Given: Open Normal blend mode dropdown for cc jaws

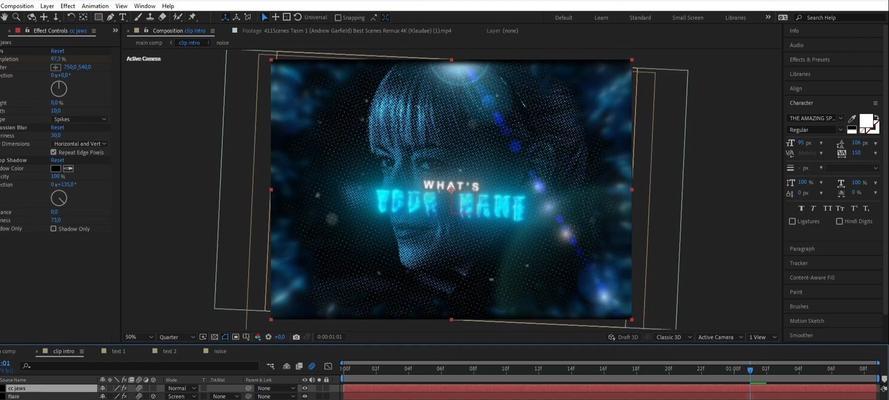Looking at the screenshot, I should tap(181, 389).
